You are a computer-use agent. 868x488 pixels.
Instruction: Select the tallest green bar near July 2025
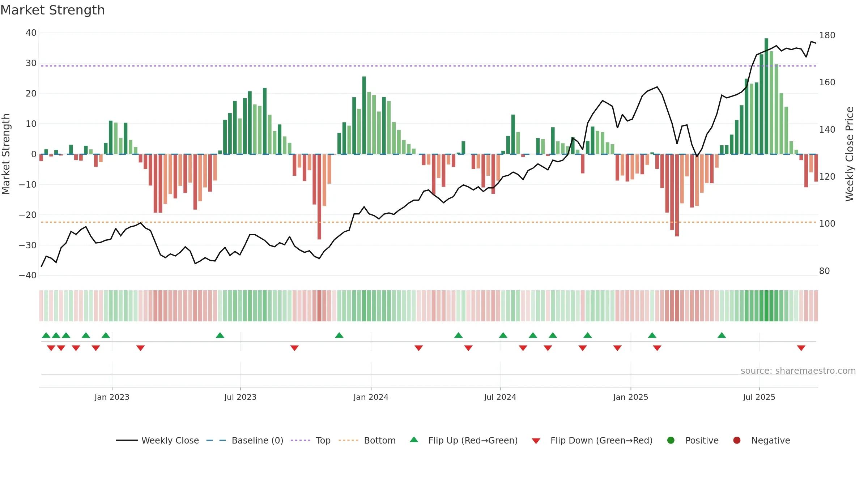point(766,96)
